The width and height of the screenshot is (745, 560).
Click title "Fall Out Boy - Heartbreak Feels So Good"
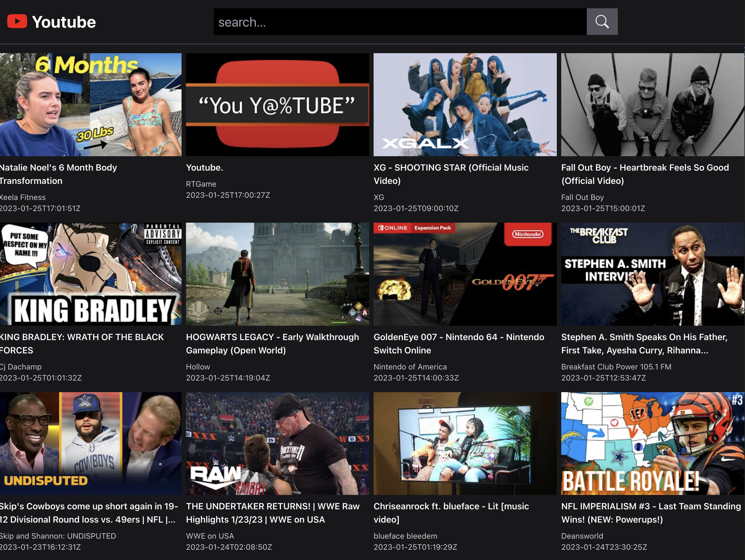tap(645, 174)
